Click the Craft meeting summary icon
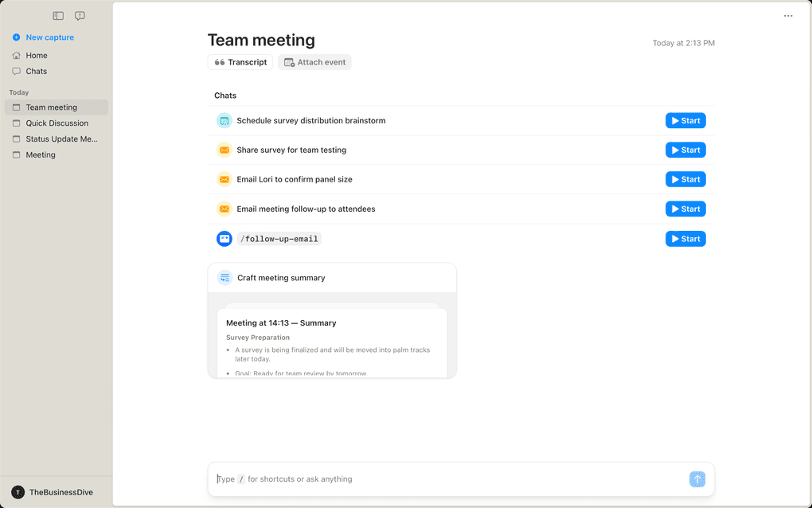This screenshot has width=812, height=508. pyautogui.click(x=224, y=278)
